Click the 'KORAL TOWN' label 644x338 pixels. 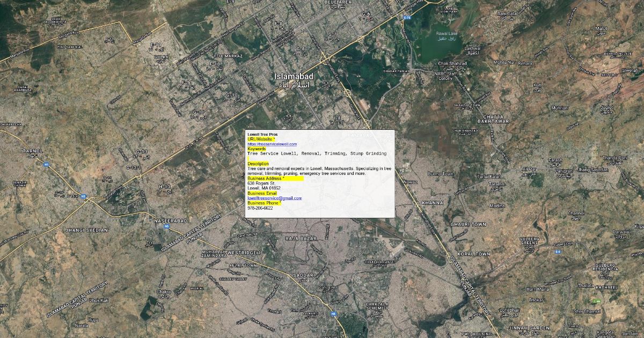pyautogui.click(x=474, y=254)
